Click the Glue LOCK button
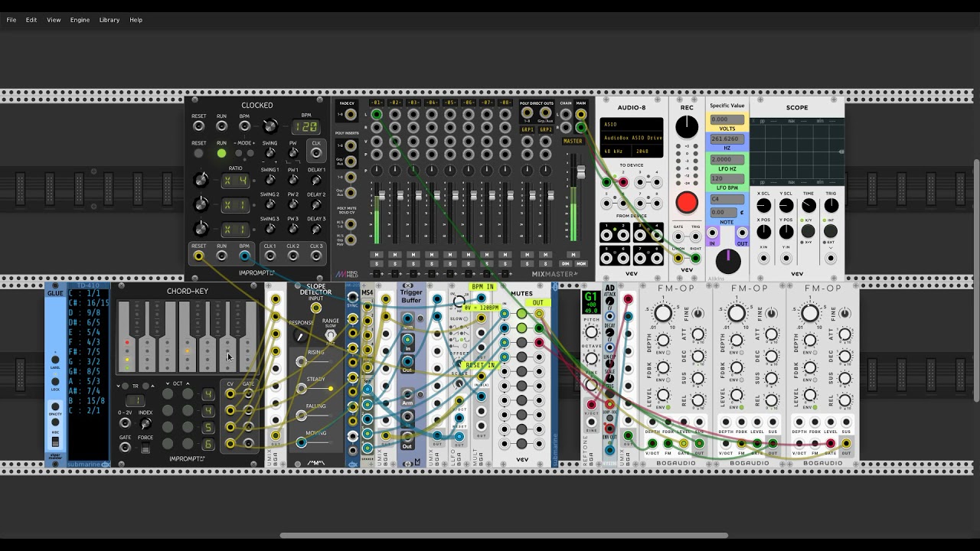Image resolution: width=980 pixels, height=551 pixels. click(x=55, y=381)
